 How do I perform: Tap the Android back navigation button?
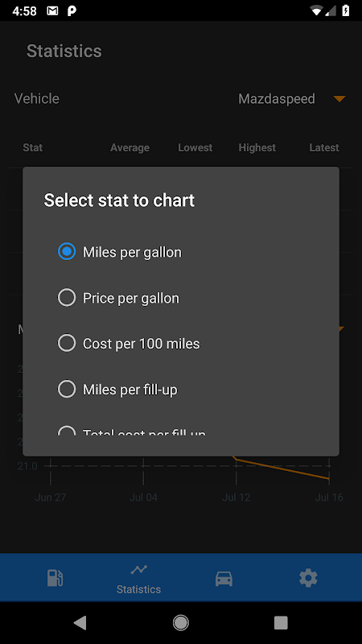(x=80, y=622)
